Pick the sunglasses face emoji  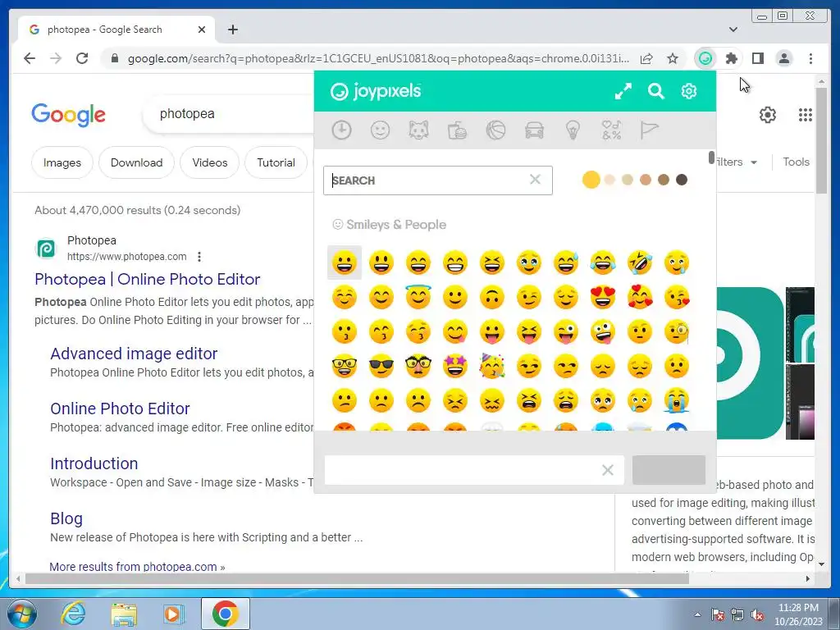point(381,367)
